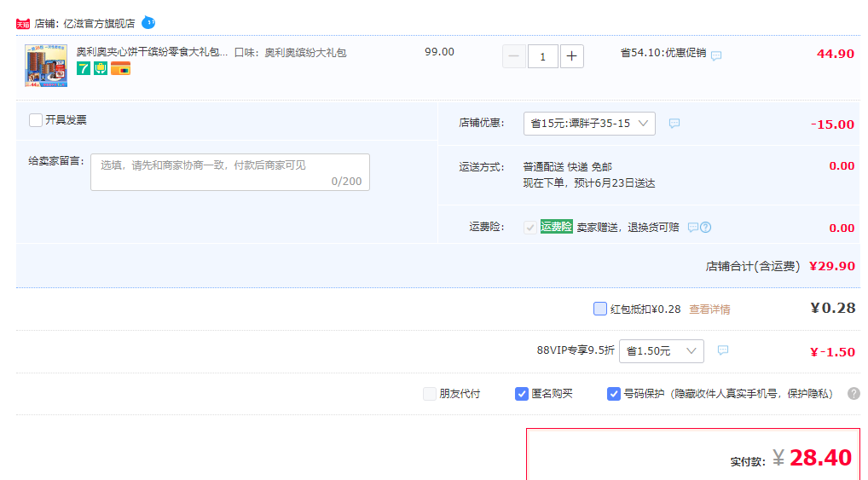Click delivery estimate 预计6月23日送达

tap(615, 183)
